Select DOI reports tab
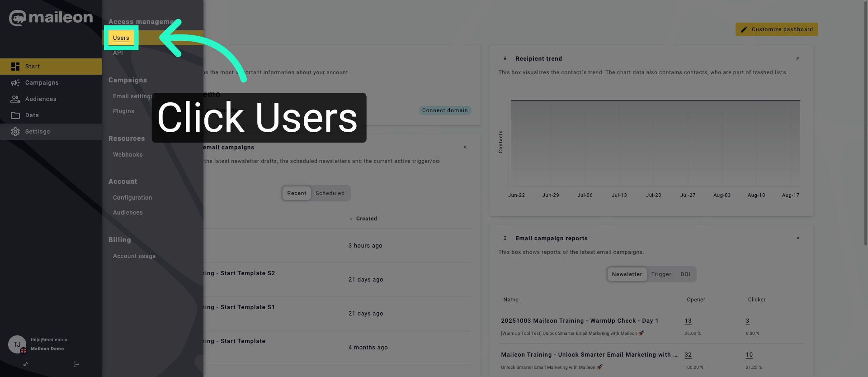 coord(685,274)
